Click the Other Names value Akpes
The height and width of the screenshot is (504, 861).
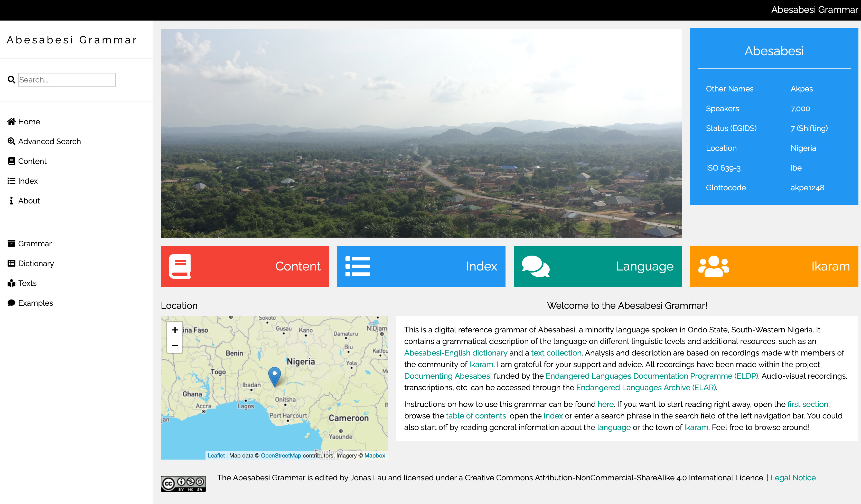point(802,89)
